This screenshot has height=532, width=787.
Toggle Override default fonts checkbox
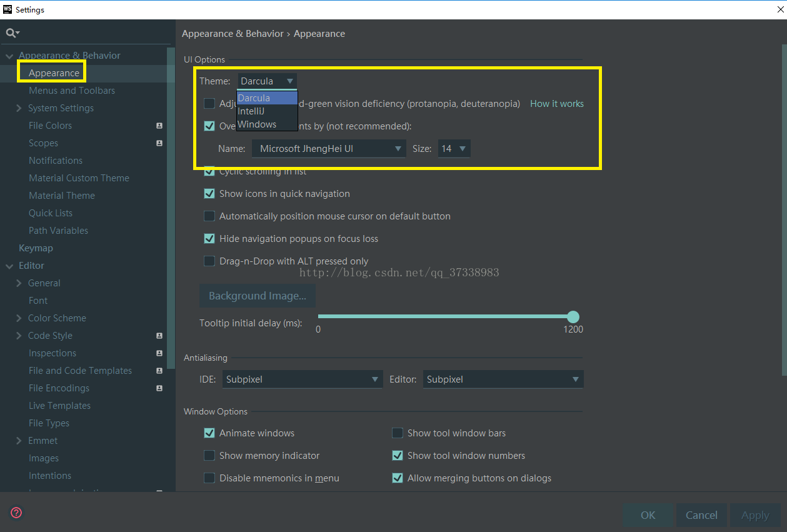pyautogui.click(x=209, y=126)
